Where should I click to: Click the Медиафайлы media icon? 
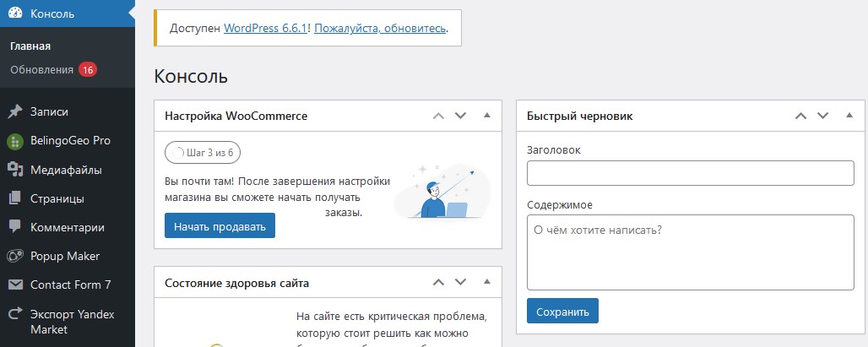coord(15,170)
